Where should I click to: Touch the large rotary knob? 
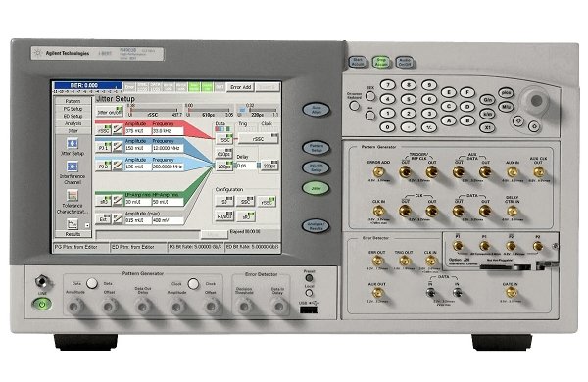(535, 100)
